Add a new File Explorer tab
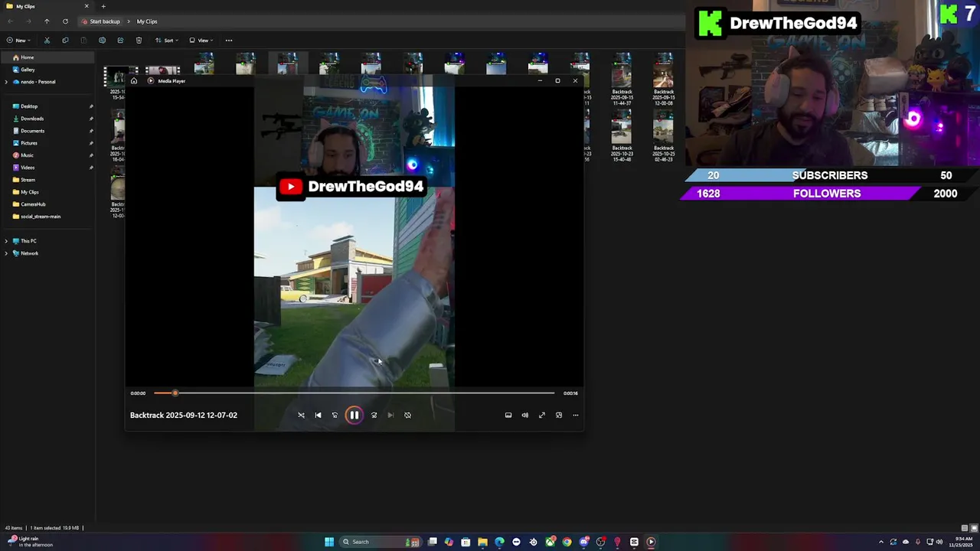This screenshot has height=551, width=980. click(x=103, y=6)
